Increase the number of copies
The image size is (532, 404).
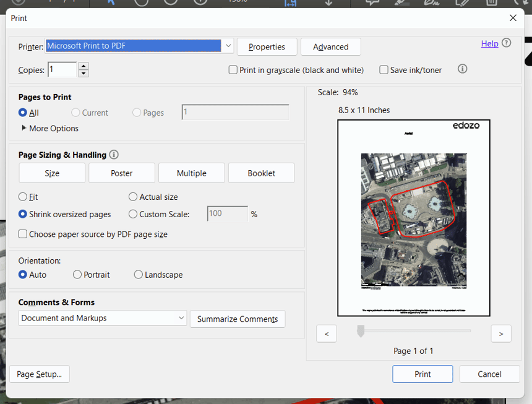(84, 66)
